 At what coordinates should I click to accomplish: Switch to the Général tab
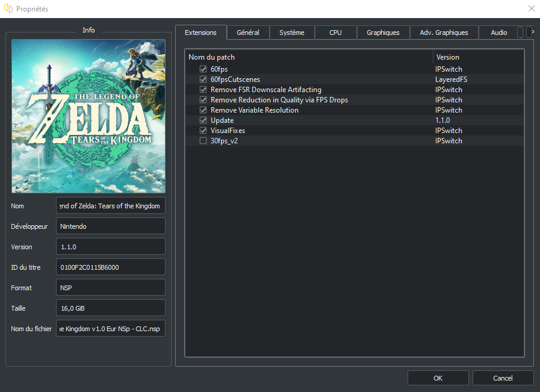[x=248, y=33]
